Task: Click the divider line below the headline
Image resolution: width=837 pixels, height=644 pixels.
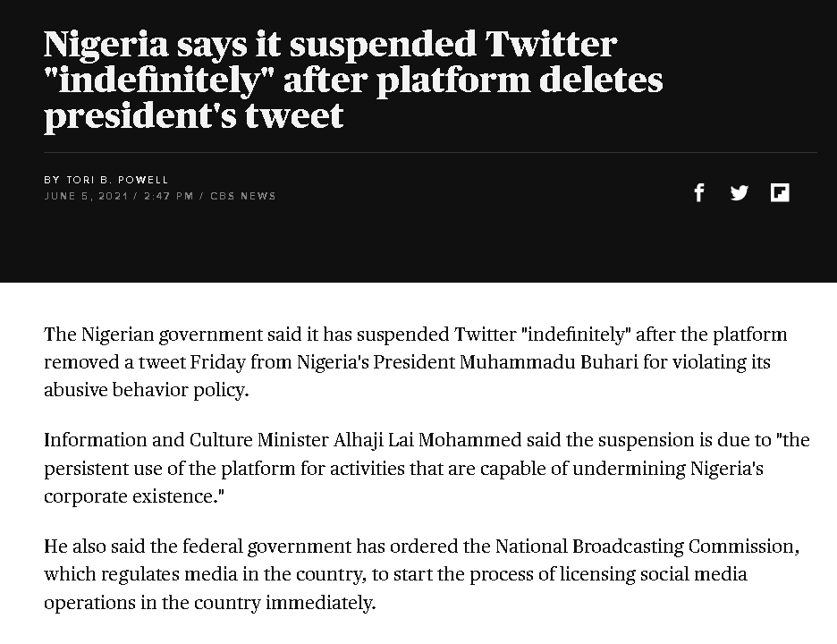Action: 430,152
